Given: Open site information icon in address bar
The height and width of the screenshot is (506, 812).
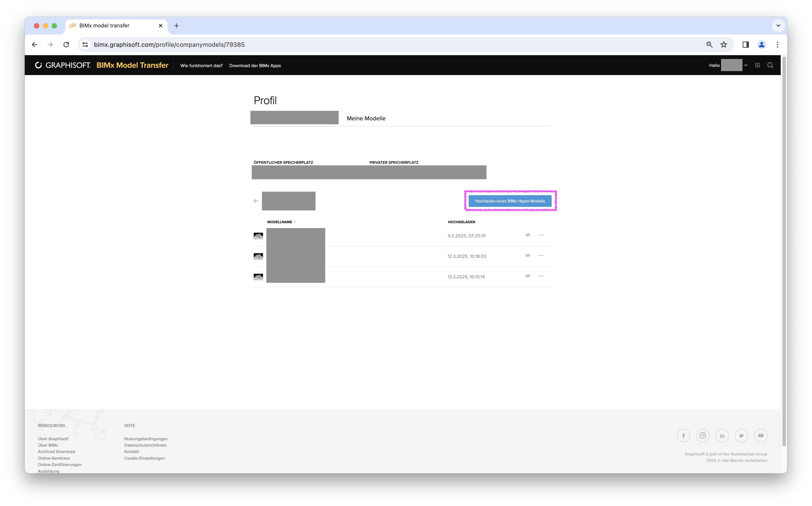Looking at the screenshot, I should coord(85,45).
